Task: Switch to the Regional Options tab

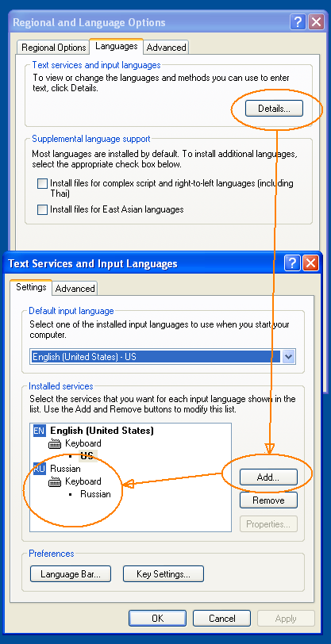Action: pyautogui.click(x=53, y=48)
